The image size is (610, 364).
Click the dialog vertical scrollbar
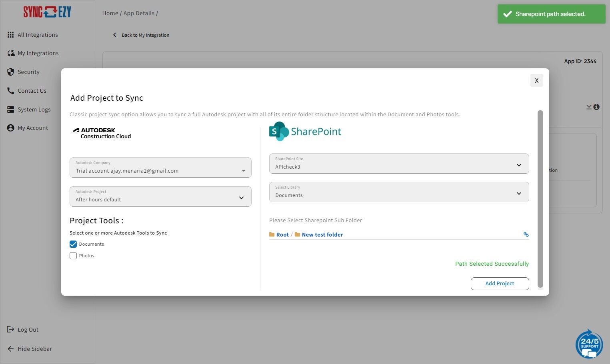click(x=540, y=199)
